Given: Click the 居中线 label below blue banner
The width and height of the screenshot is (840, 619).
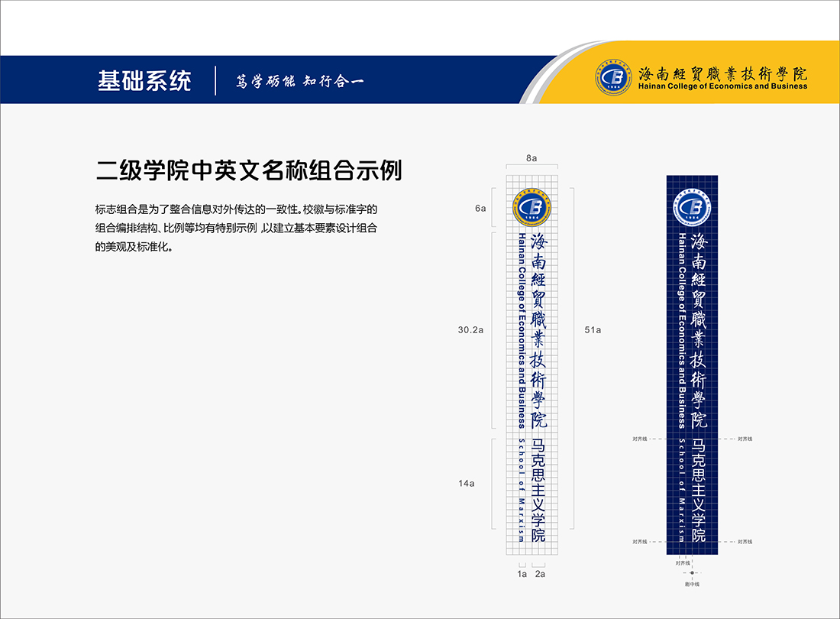Looking at the screenshot, I should (692, 584).
